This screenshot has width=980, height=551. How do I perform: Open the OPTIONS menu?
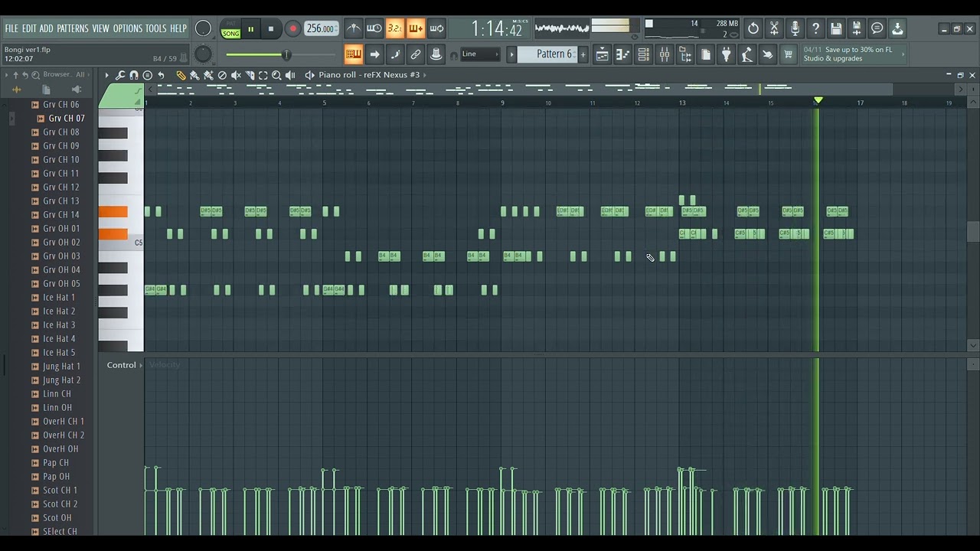coord(128,28)
